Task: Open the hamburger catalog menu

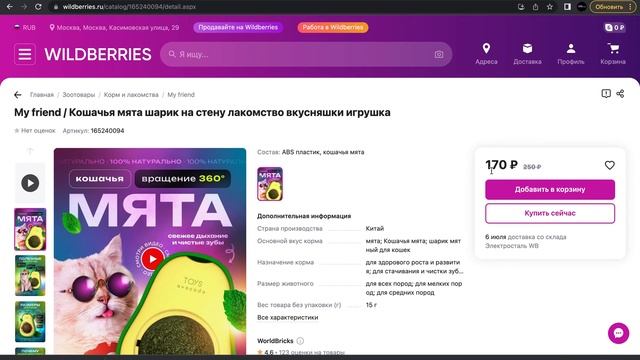Action: click(x=24, y=54)
